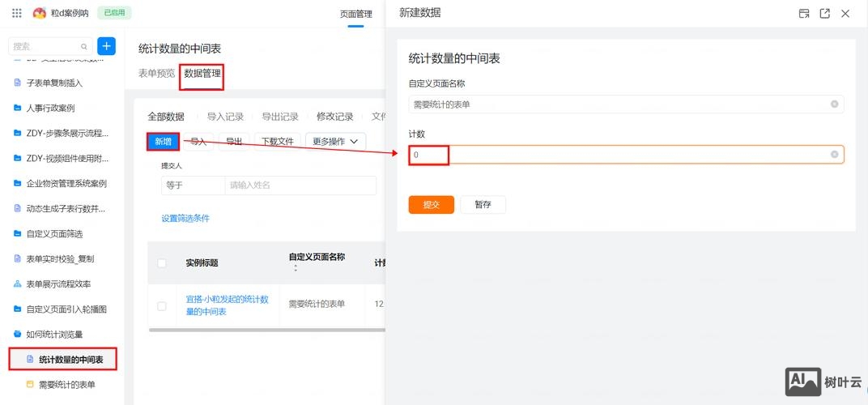Click the folder icon beside 自定义页面筛选
Screen dimensions: 868x405
tap(17, 234)
